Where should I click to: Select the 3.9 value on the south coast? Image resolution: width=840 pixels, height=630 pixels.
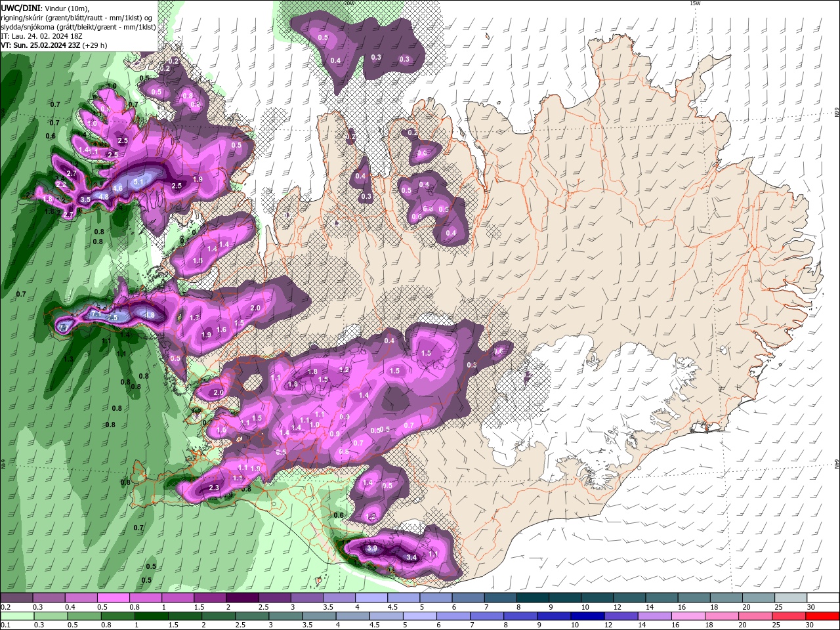click(x=372, y=548)
